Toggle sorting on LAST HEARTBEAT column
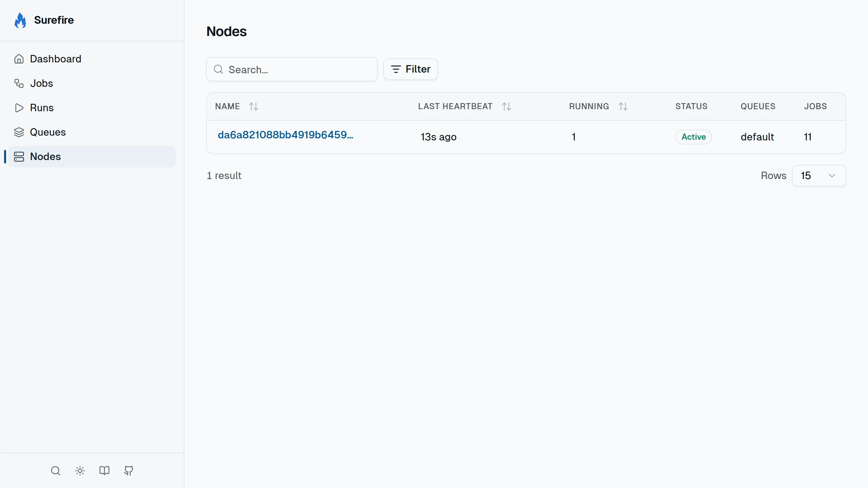The width and height of the screenshot is (868, 488). click(x=506, y=106)
